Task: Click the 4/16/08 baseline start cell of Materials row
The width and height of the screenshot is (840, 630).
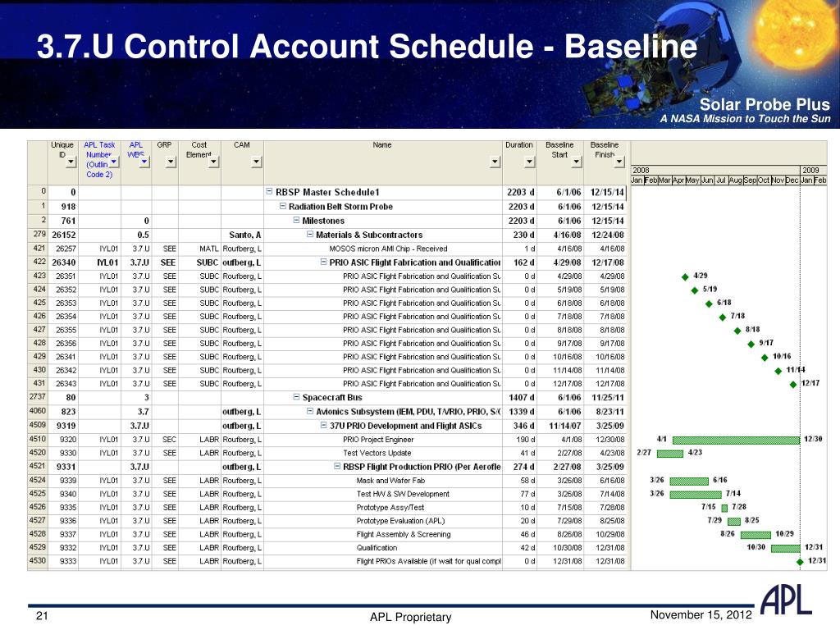Action: coord(559,235)
